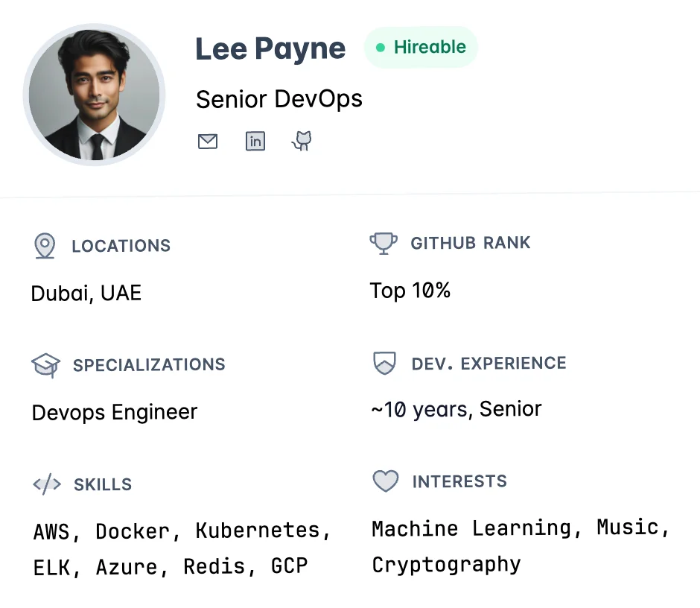Viewport: 700px width, 608px height.
Task: Click the Skills code brackets icon
Action: [x=46, y=484]
